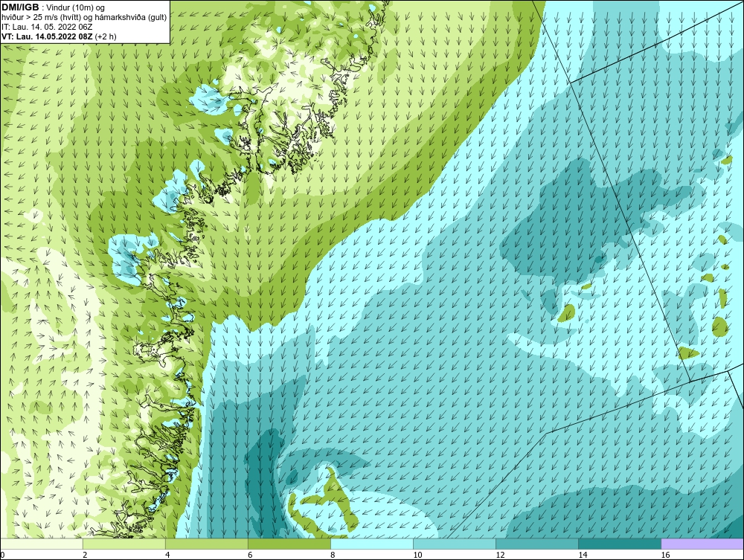Click the 4–6 m/s green legend swatch

[x=206, y=544]
